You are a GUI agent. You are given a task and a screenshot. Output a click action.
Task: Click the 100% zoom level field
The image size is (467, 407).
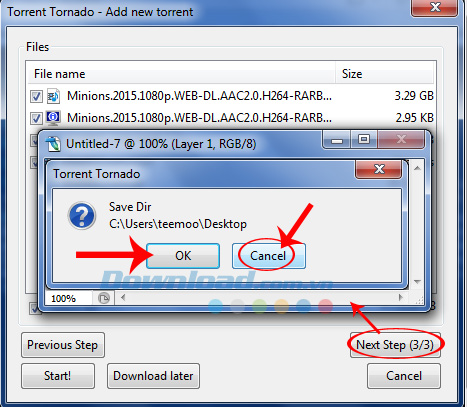69,298
